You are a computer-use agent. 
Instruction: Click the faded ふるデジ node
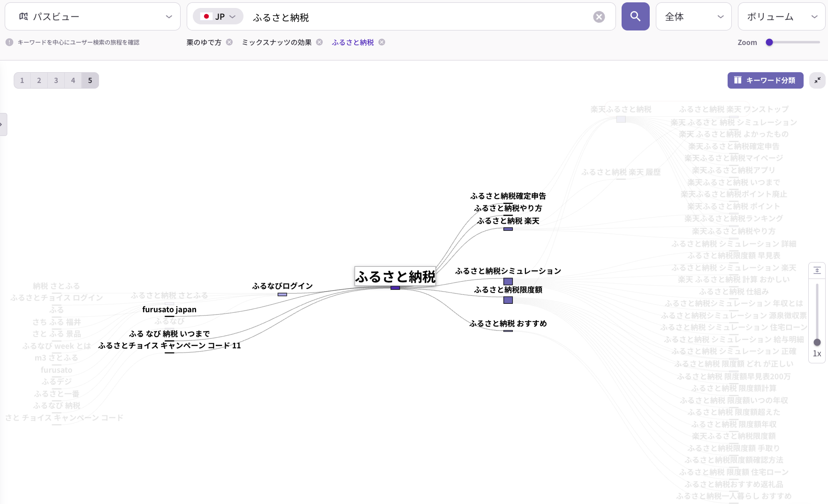click(x=57, y=382)
